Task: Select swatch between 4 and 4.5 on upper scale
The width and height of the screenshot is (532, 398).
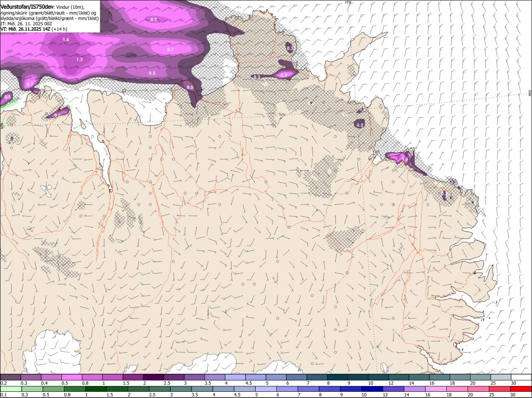Action: 235,377
